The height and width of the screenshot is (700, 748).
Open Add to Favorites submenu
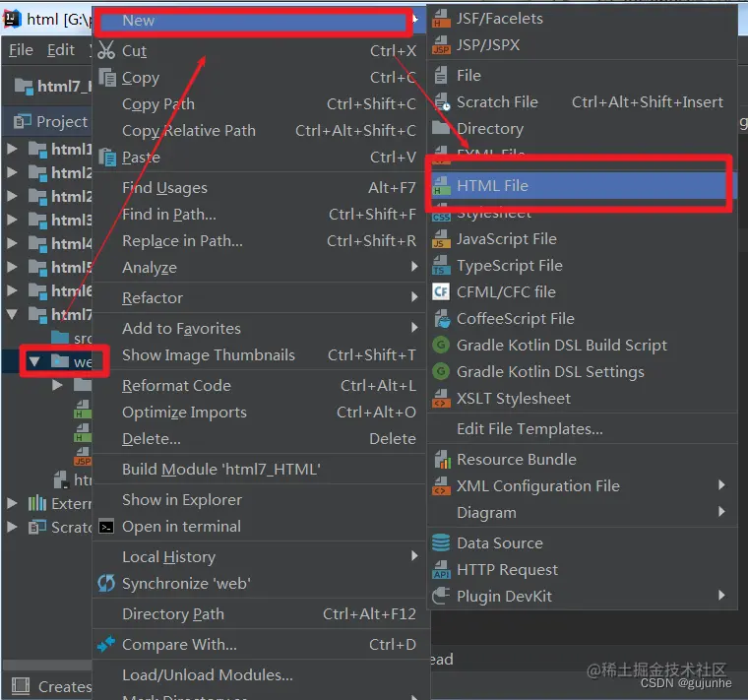pos(258,329)
